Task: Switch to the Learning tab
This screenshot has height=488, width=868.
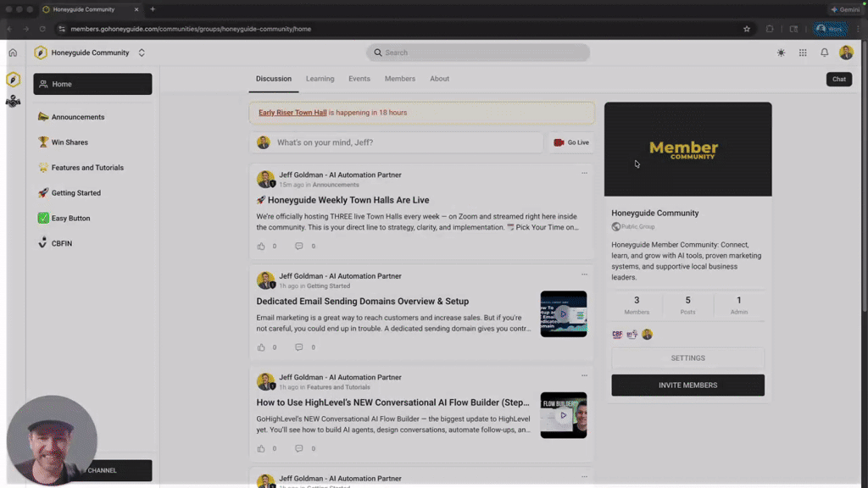Action: pos(320,79)
